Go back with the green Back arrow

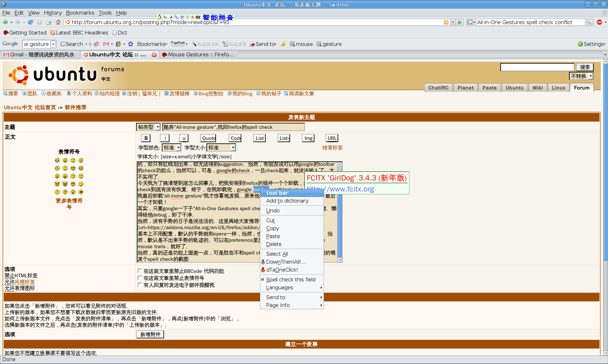[x=5, y=22]
